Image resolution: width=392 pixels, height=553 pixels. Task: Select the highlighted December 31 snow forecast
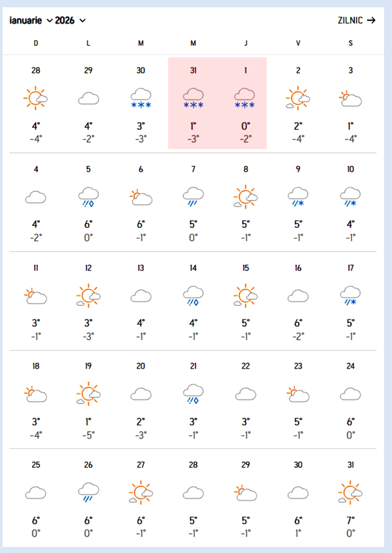pos(193,98)
